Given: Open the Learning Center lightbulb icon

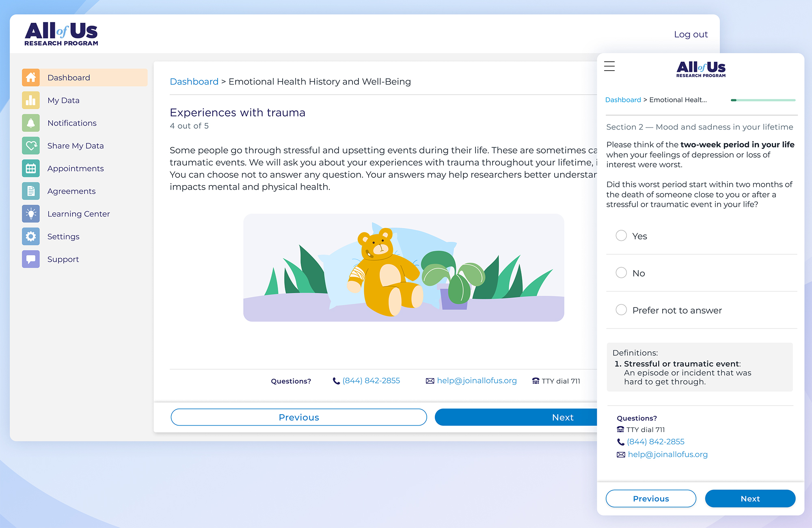Looking at the screenshot, I should [31, 214].
